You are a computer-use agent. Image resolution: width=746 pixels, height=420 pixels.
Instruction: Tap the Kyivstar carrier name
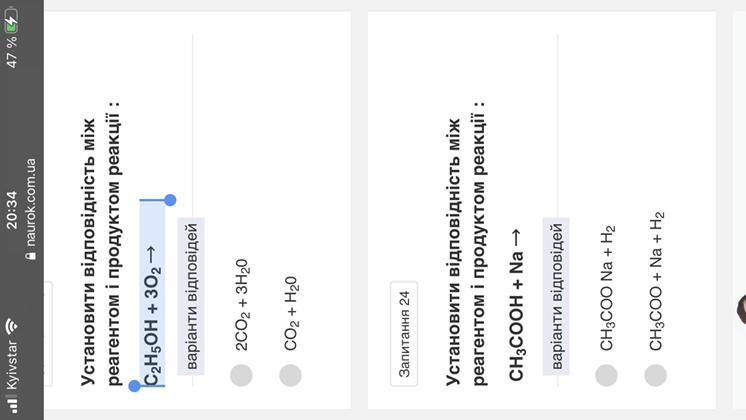tap(11, 364)
